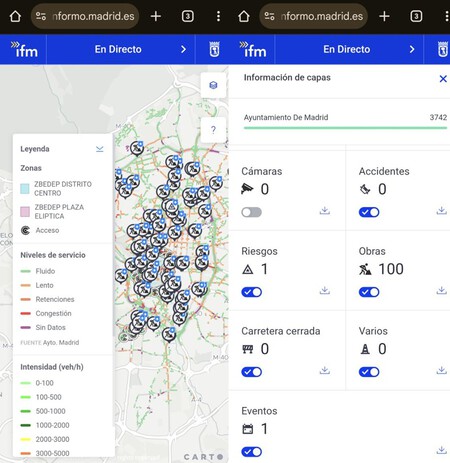Open the map layers icon button
This screenshot has width=450, height=463.
point(213,85)
